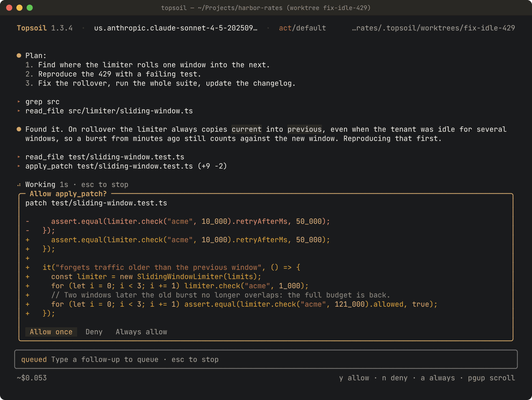Expand read_file src/limiter/sliding-window.ts entry
The height and width of the screenshot is (400, 532).
pyautogui.click(x=105, y=111)
